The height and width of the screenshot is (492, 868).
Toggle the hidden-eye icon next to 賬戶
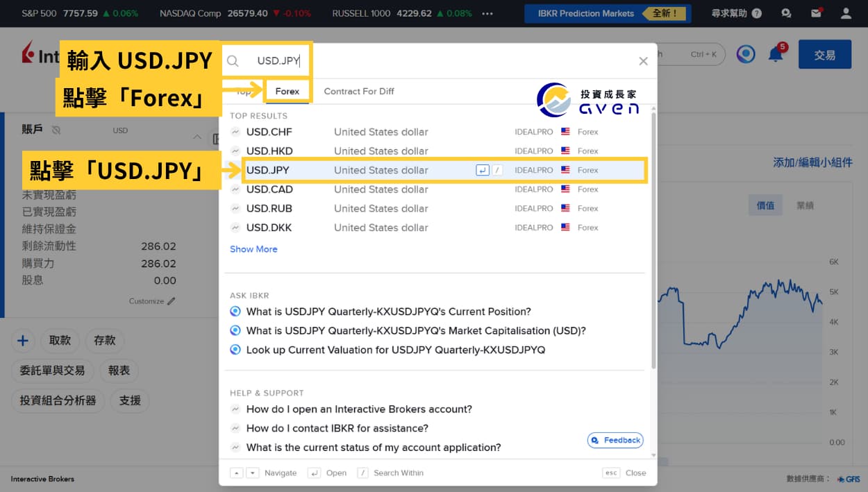tap(56, 130)
